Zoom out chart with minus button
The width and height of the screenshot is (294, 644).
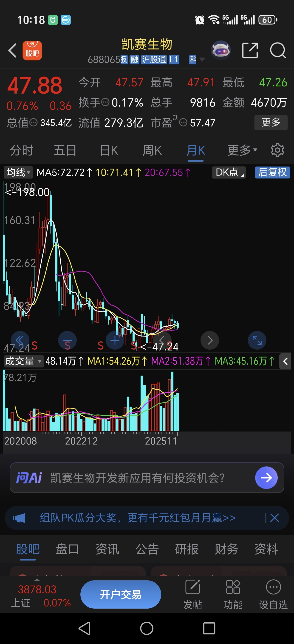pyautogui.click(x=67, y=340)
